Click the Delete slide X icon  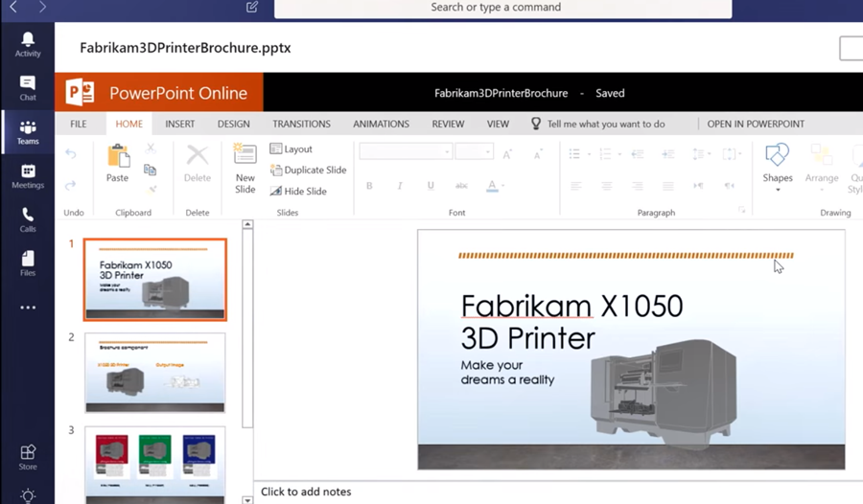click(x=197, y=156)
